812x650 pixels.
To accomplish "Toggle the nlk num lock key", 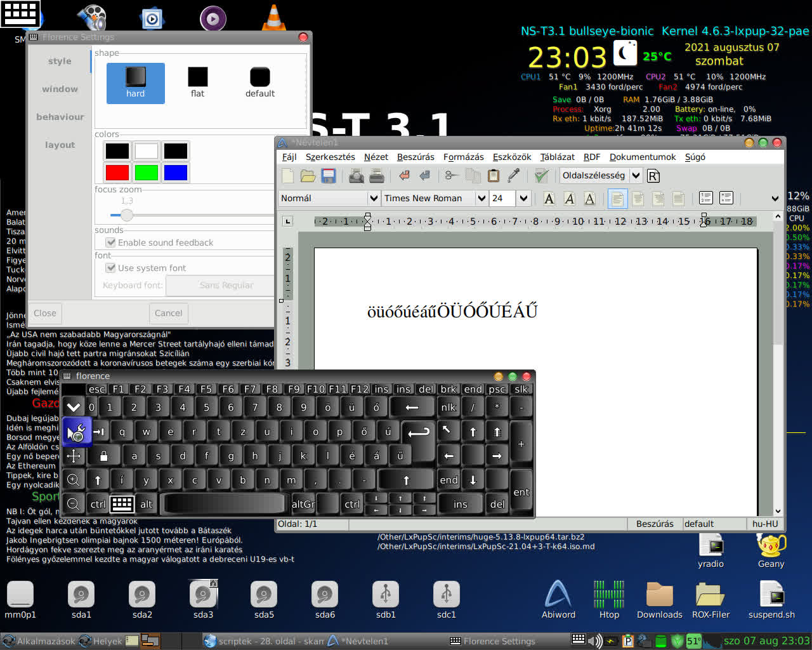I will click(x=448, y=408).
